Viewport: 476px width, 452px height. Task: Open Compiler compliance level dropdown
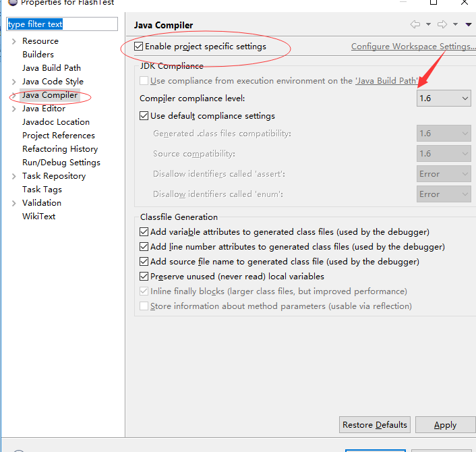tap(444, 98)
